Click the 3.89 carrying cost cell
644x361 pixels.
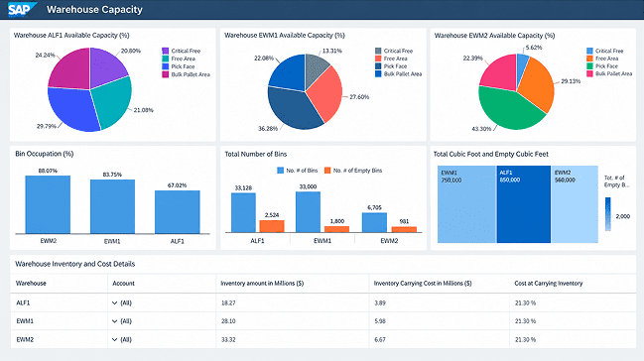pyautogui.click(x=439, y=303)
